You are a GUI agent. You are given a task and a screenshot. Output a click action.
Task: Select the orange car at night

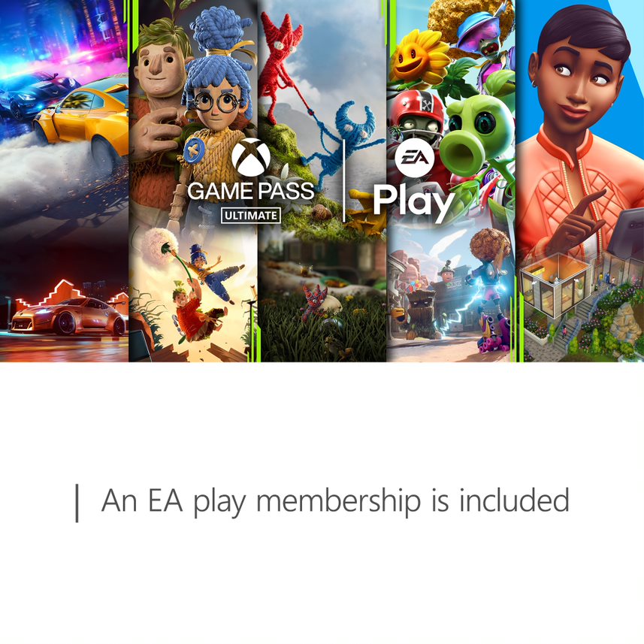(69, 316)
